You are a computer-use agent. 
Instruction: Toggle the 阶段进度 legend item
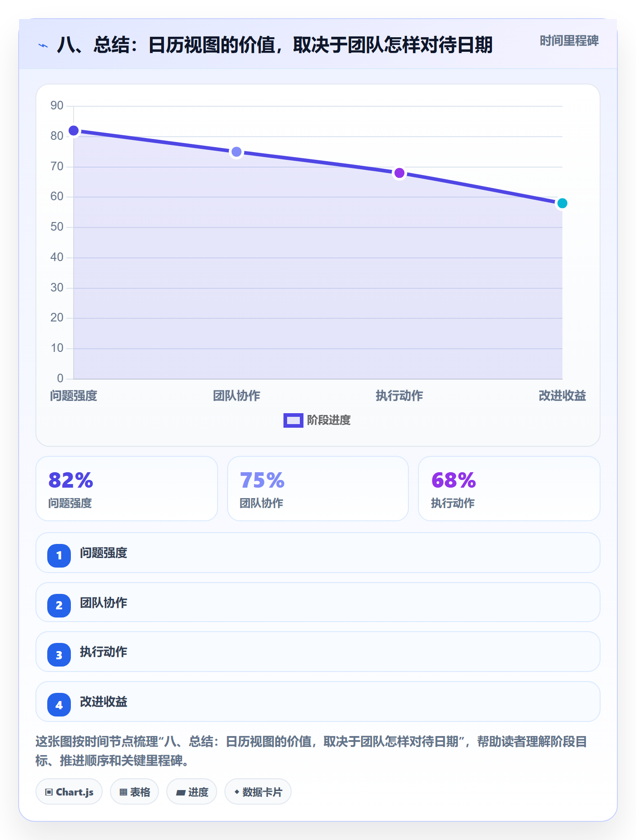(x=317, y=420)
